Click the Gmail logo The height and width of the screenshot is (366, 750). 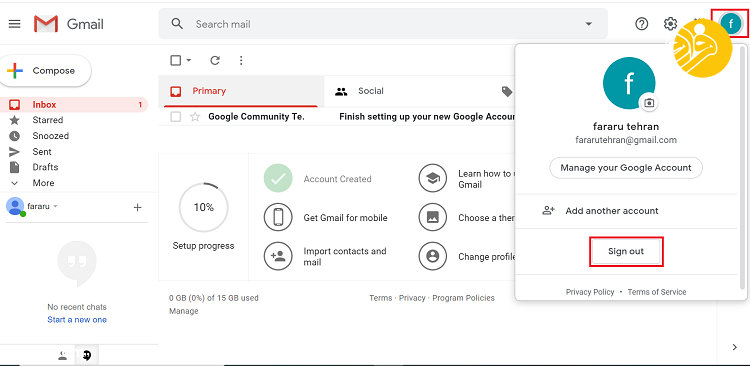[x=68, y=24]
